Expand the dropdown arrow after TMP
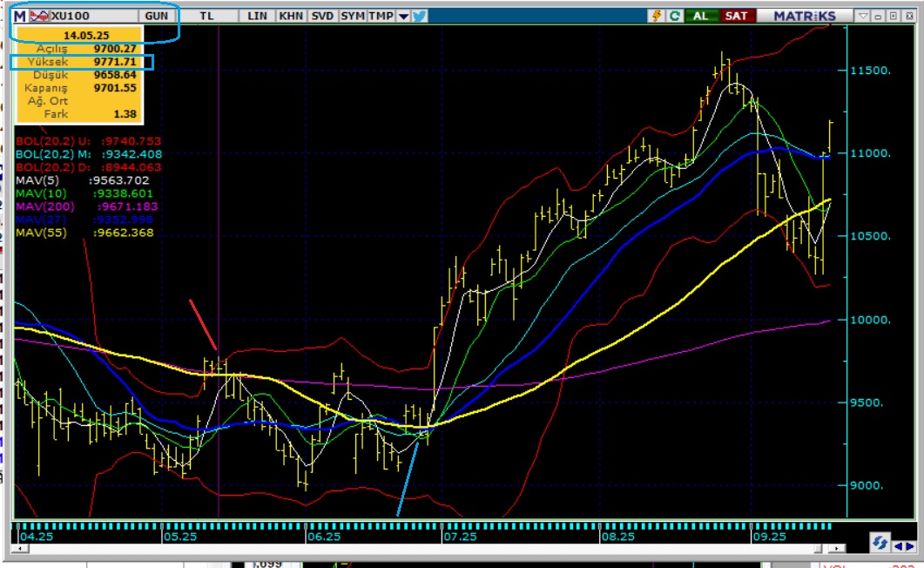Viewport: 924px width, 568px height. pyautogui.click(x=403, y=16)
